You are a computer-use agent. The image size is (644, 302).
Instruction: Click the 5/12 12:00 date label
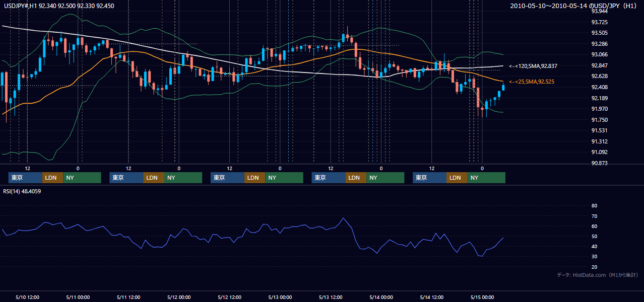click(x=229, y=297)
